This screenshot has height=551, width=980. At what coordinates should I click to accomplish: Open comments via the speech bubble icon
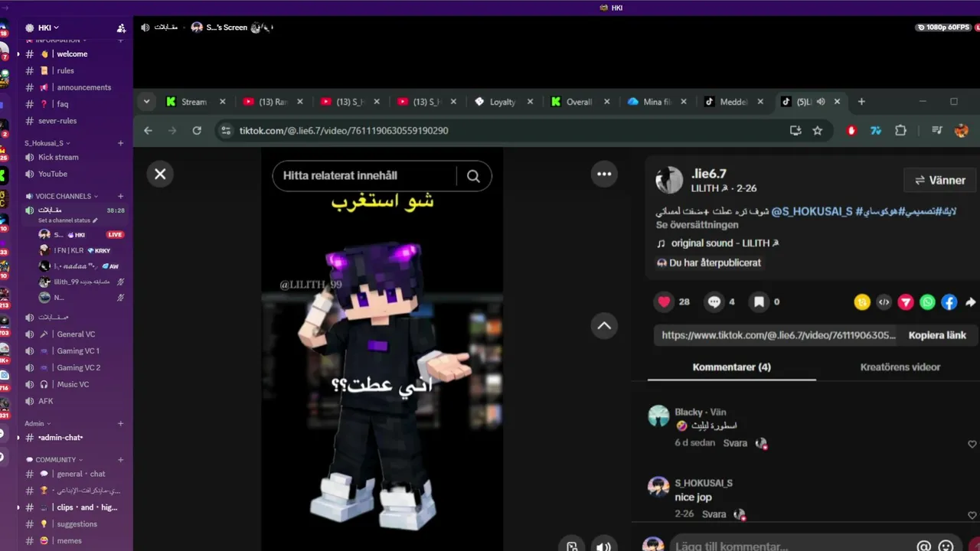pos(714,302)
